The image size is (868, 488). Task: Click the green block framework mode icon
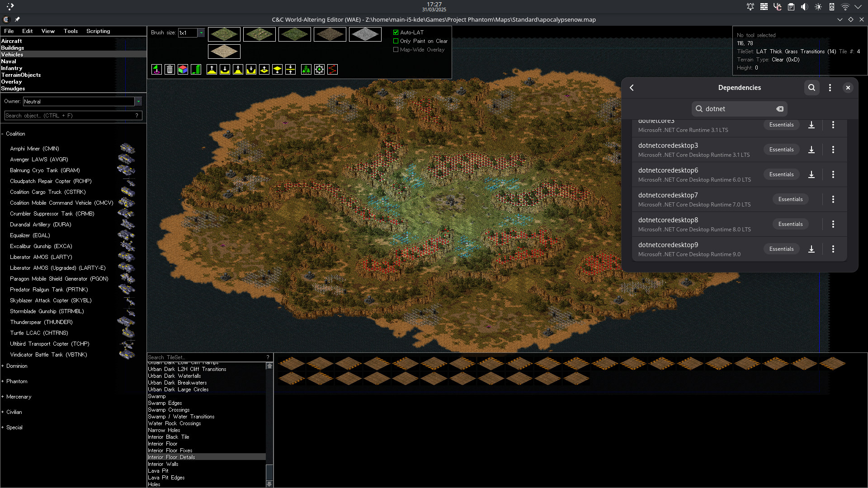pyautogui.click(x=196, y=70)
